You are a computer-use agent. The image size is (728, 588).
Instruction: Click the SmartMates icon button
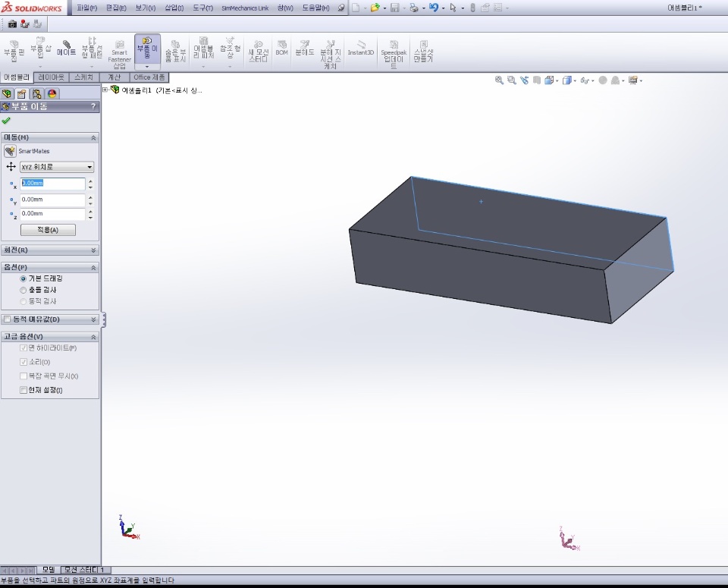click(x=10, y=151)
